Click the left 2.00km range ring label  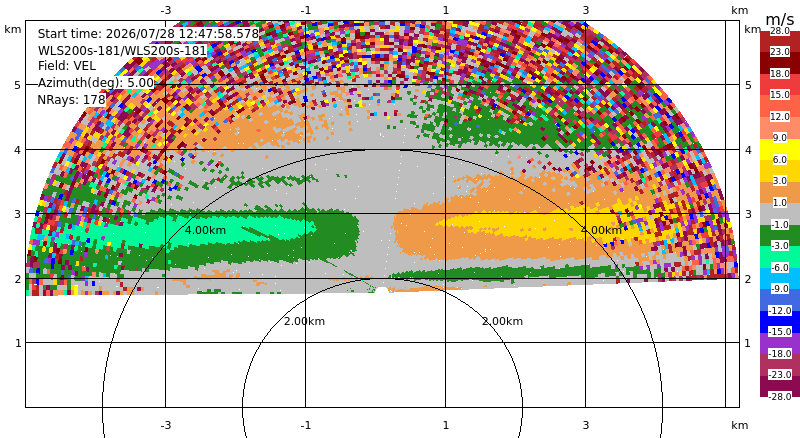pyautogui.click(x=305, y=321)
